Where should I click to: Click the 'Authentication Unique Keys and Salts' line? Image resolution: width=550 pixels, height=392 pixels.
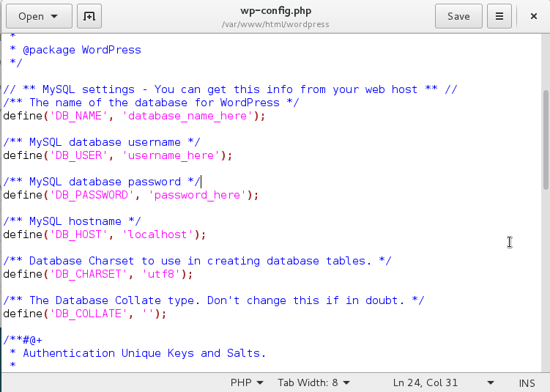138,353
